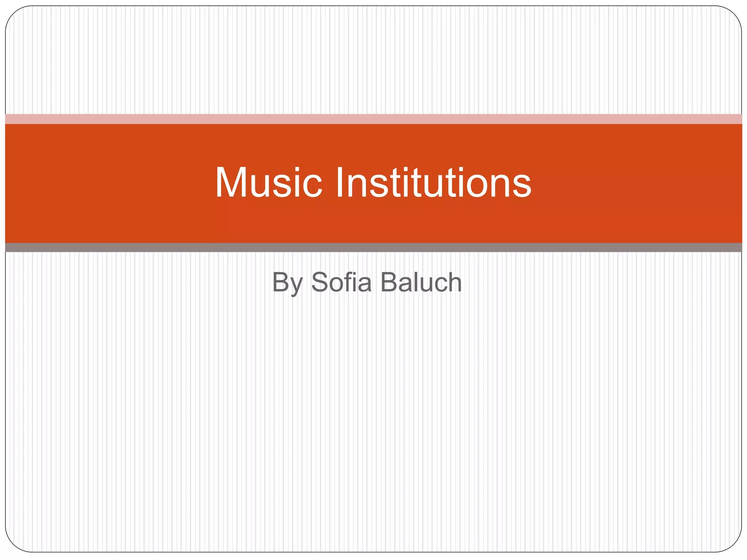Click the empty striped area below the subtitle
Screen dimensions: 747x560
click(x=373, y=419)
